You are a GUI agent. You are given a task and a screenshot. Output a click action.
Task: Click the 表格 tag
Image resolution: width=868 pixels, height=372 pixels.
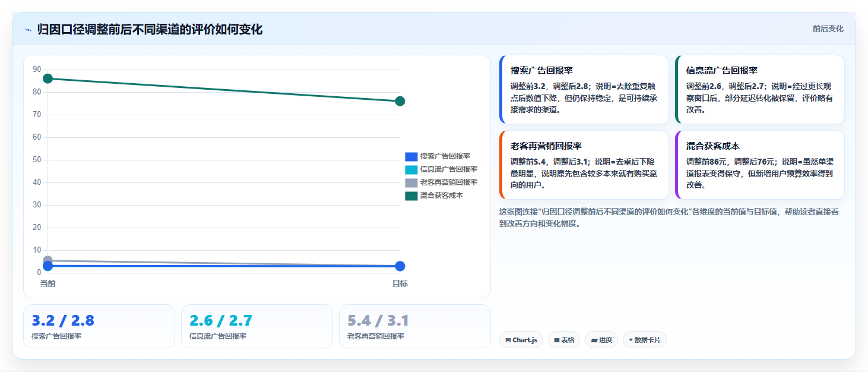[564, 340]
